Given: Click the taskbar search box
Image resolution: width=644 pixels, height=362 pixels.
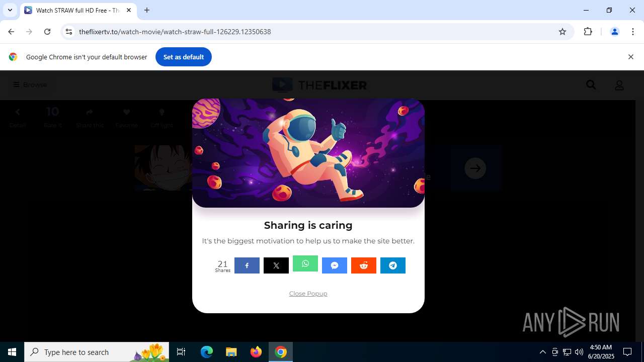Looking at the screenshot, I should coord(97,352).
